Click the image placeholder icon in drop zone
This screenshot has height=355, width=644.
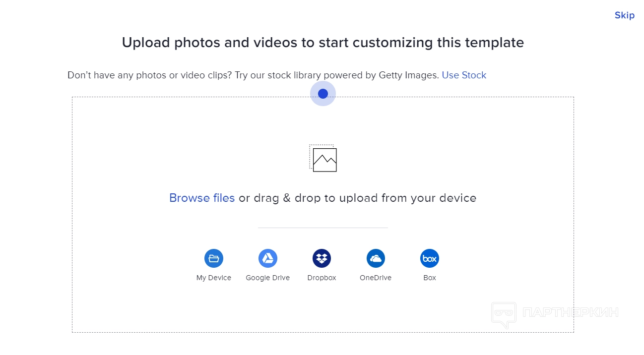[323, 159]
